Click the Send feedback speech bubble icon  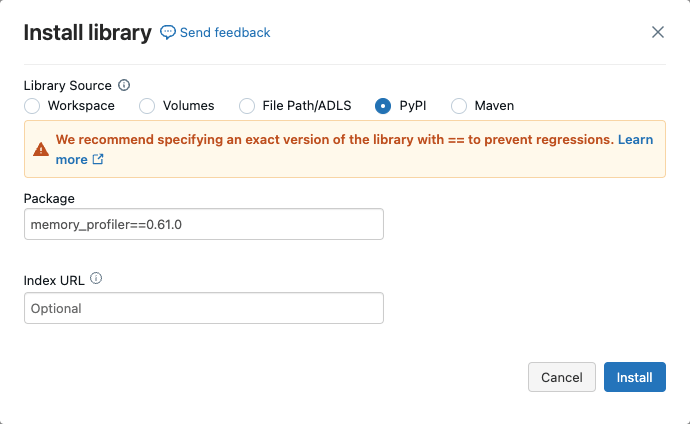click(x=168, y=33)
